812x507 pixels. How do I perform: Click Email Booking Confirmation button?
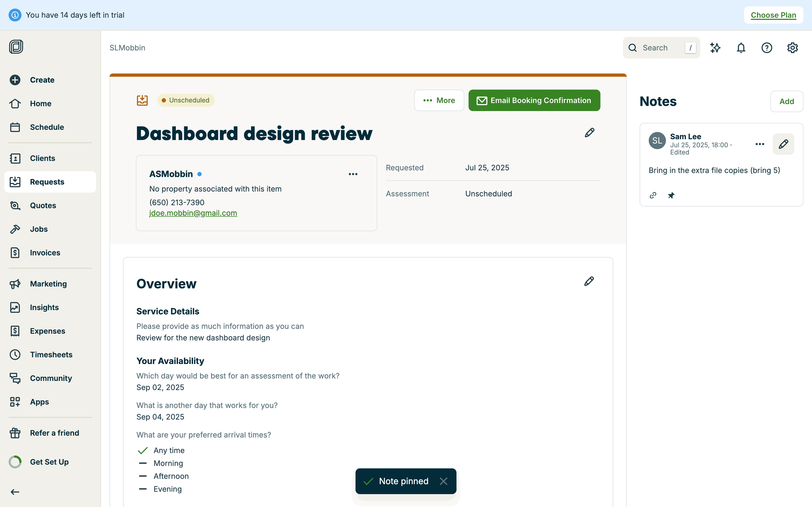pyautogui.click(x=534, y=100)
